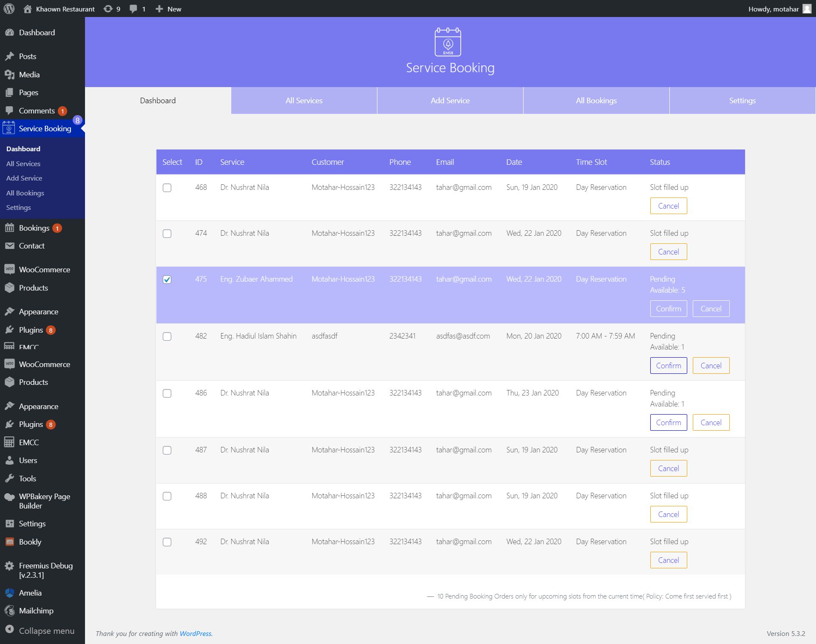Select the checkbox for booking 468
Viewport: 816px width, 644px height.
coord(167,188)
